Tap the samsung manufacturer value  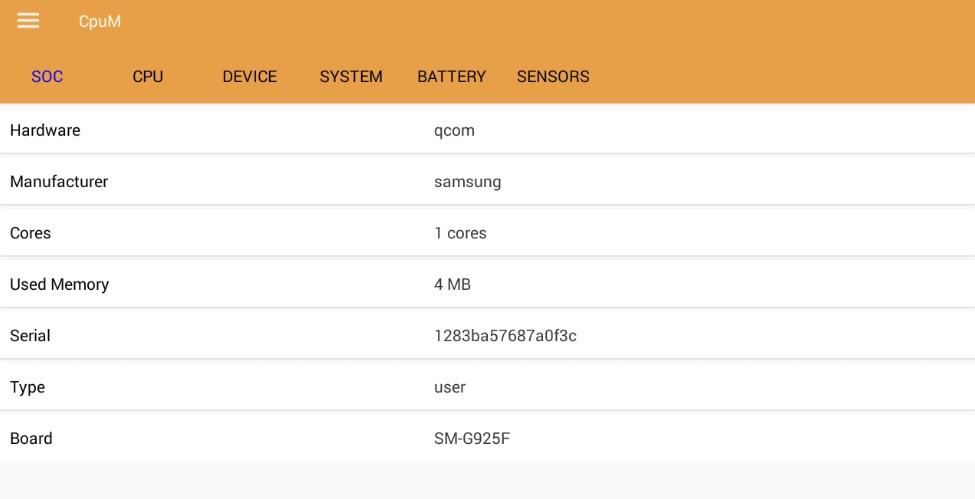tap(467, 182)
